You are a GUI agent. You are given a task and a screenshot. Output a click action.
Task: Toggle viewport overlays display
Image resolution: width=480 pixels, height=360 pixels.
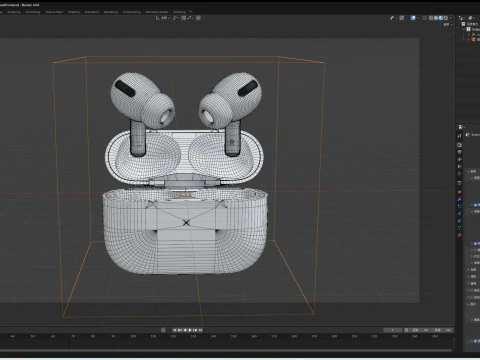click(x=413, y=18)
